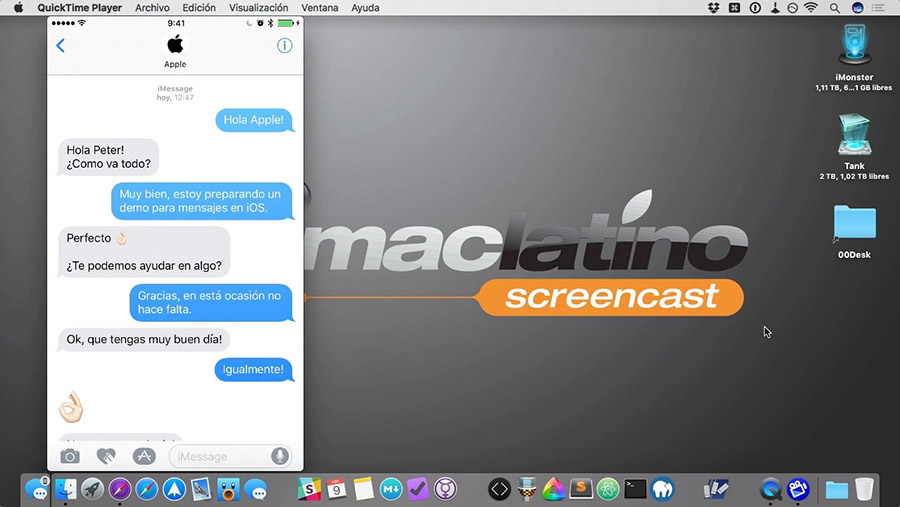Open Tweetbot in the Dock
Image resolution: width=900 pixels, height=507 pixels.
tap(228, 490)
